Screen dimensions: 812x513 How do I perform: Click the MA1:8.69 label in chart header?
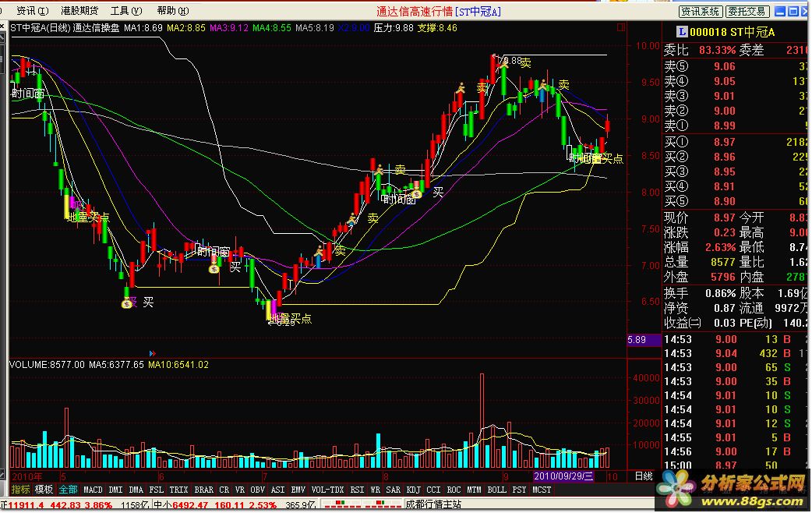point(143,28)
